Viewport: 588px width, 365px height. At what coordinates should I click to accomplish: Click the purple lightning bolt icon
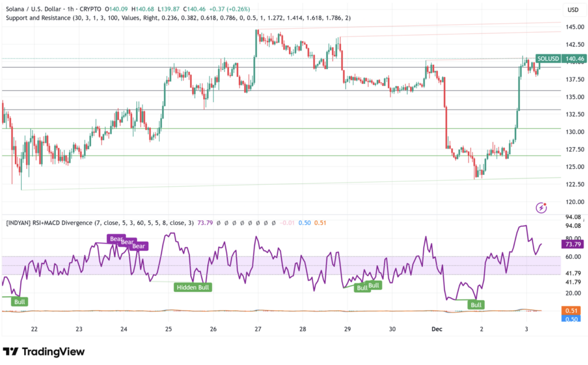pyautogui.click(x=540, y=207)
